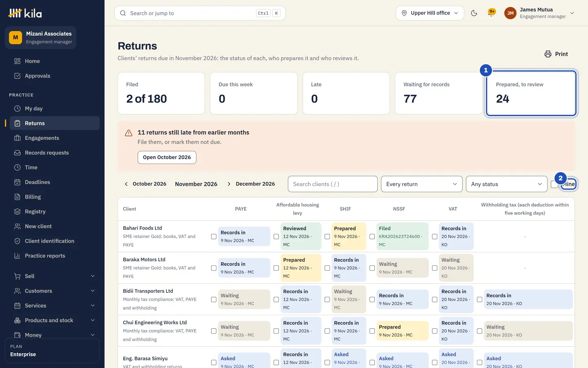The width and height of the screenshot is (588, 368).
Task: Open the Every return dropdown
Action: (x=421, y=184)
